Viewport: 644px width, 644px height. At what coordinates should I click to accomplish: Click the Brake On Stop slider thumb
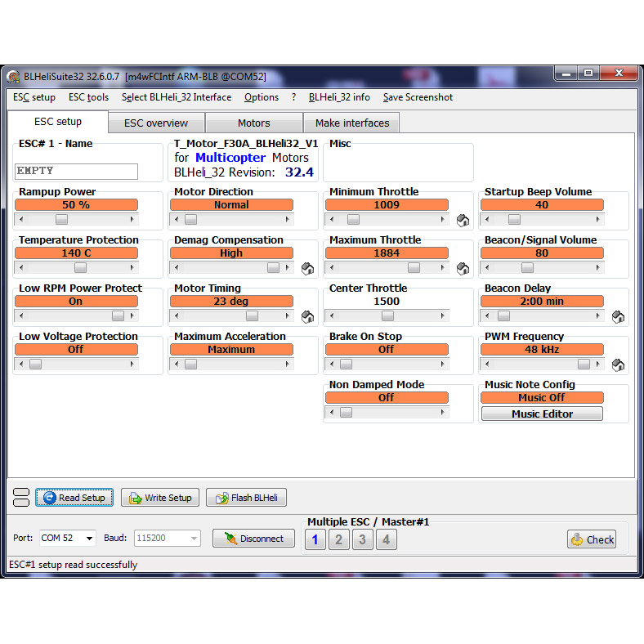(x=347, y=364)
